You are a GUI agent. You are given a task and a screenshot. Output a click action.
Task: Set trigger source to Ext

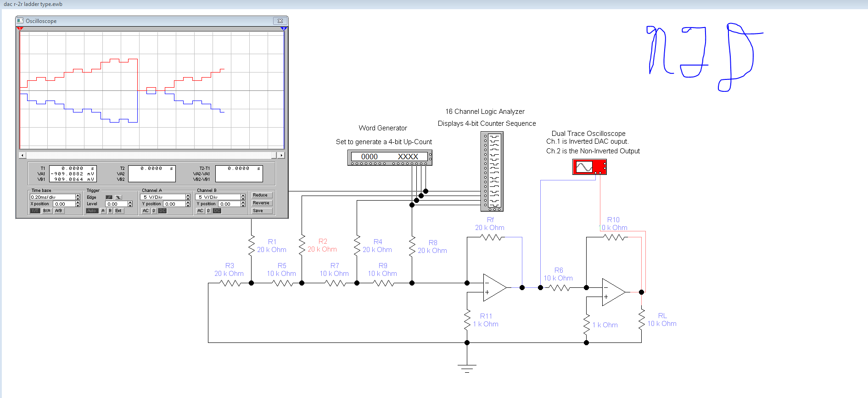pos(118,211)
